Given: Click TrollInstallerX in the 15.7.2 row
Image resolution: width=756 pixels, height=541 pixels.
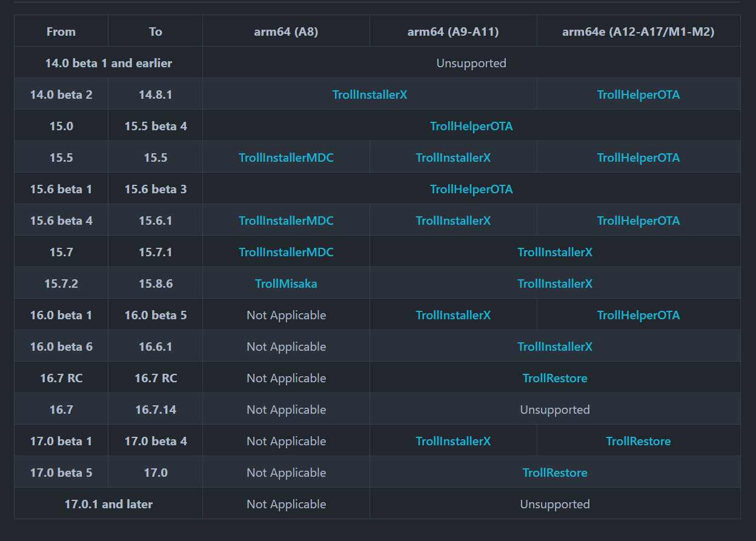Looking at the screenshot, I should click(x=554, y=284).
